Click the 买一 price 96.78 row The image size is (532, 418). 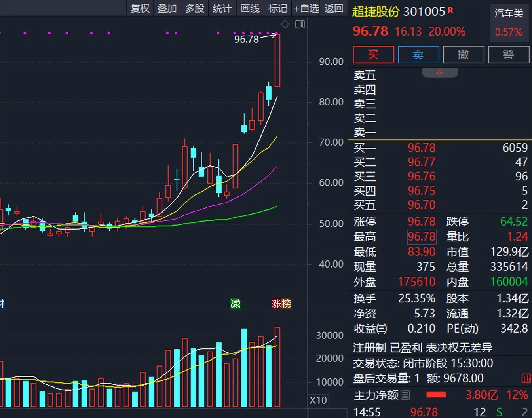422,148
